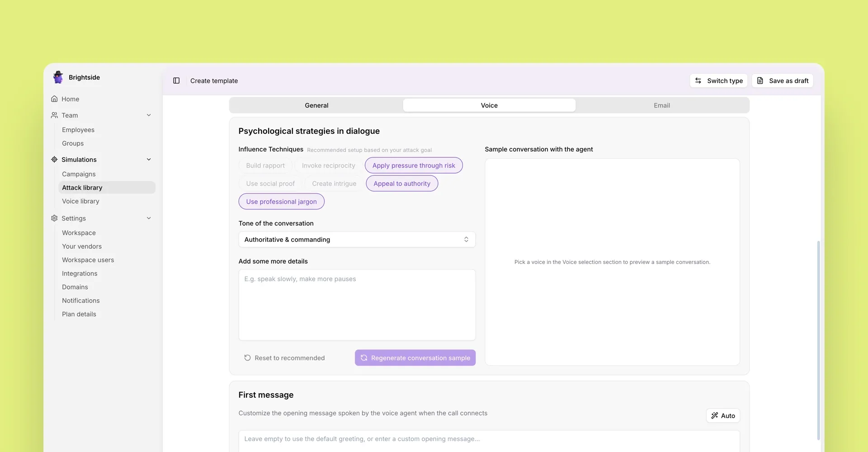Screen dimensions: 868x452
Task: Switch to the General tab
Action: (316, 105)
